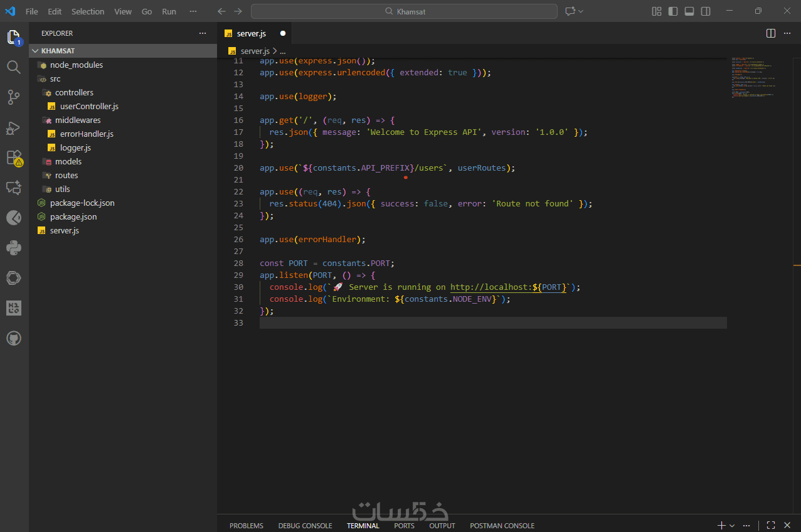This screenshot has height=532, width=801.
Task: Open the Python extension panel
Action: click(x=14, y=248)
